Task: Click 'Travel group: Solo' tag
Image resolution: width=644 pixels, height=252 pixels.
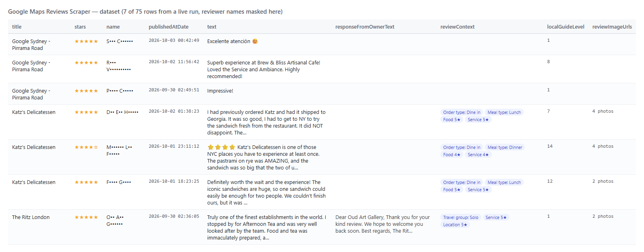Action: click(461, 217)
